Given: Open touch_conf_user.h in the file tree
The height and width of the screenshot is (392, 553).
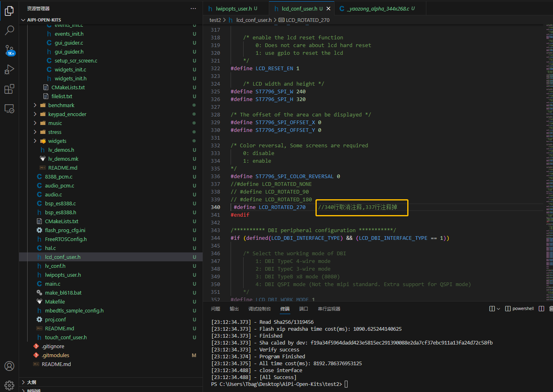Looking at the screenshot, I should point(111,337).
